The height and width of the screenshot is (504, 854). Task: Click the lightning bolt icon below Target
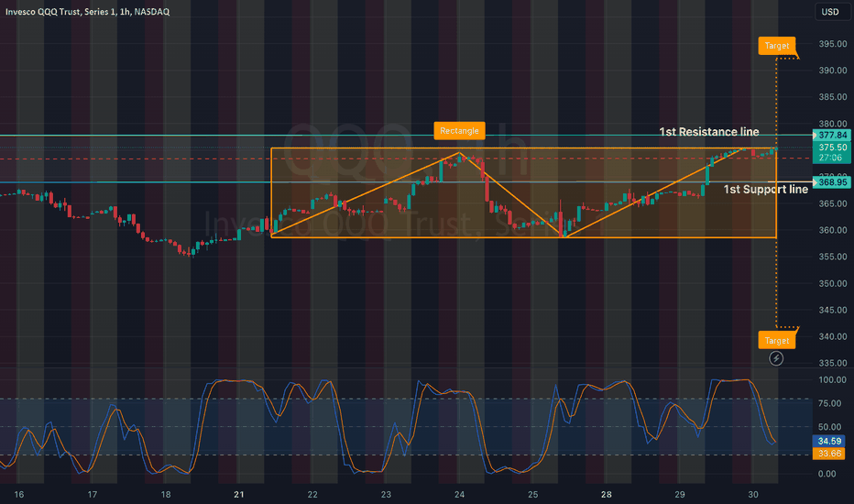coord(776,358)
